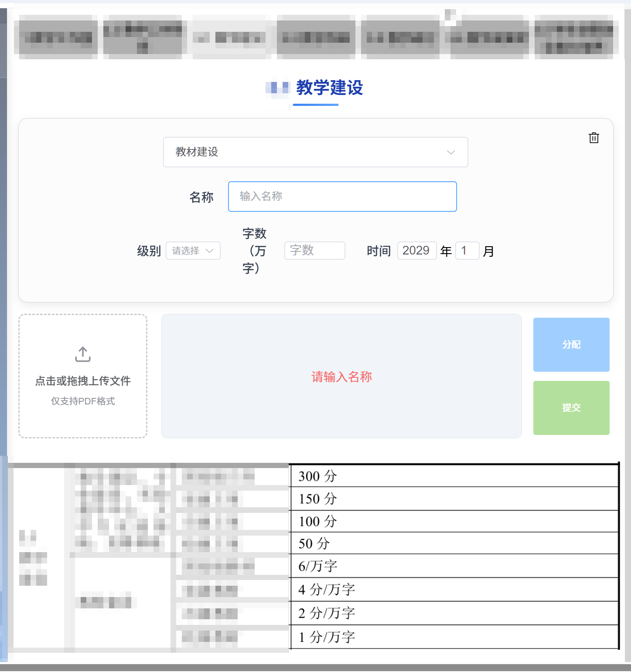Click the 点击或拖拽上传文件 upload text

click(83, 381)
